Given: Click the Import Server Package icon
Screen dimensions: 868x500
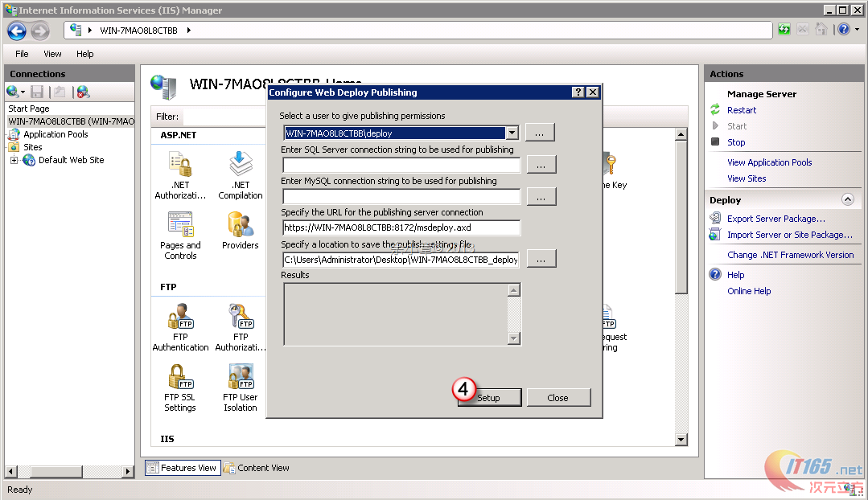Looking at the screenshot, I should pyautogui.click(x=715, y=234).
